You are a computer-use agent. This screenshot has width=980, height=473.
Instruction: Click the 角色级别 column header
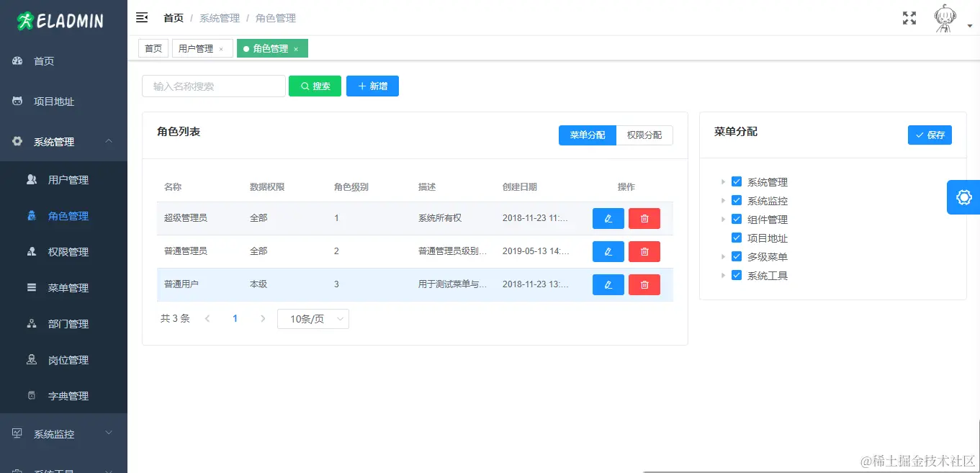(x=351, y=186)
